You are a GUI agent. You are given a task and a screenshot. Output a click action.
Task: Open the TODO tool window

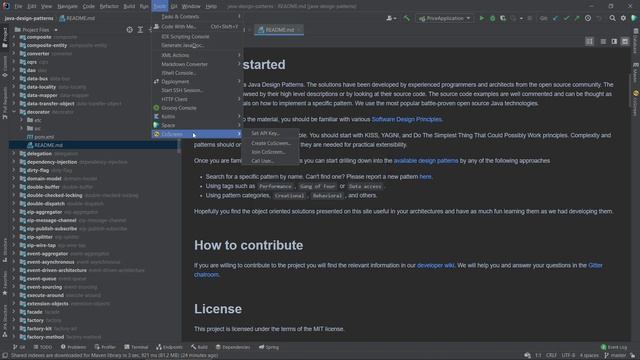[x=43, y=347]
